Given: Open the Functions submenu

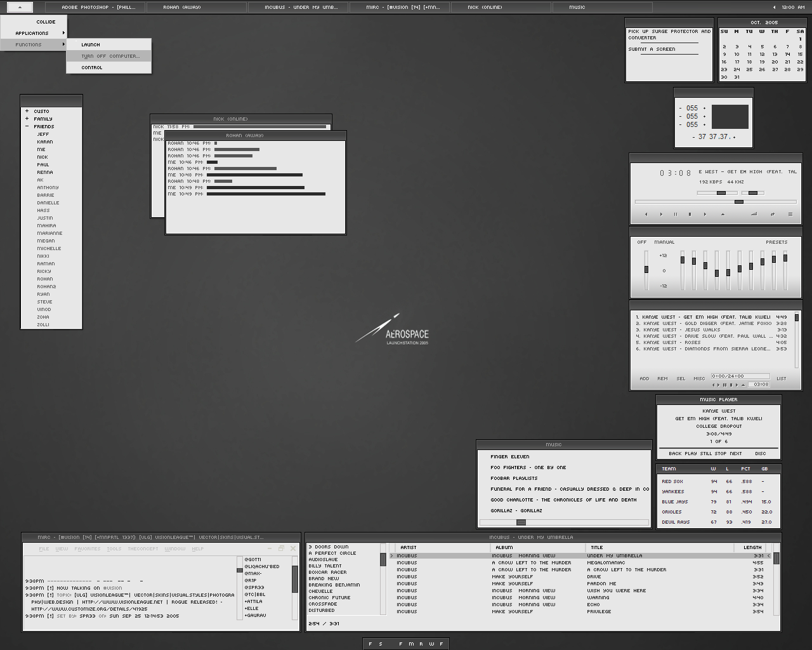Looking at the screenshot, I should point(34,44).
